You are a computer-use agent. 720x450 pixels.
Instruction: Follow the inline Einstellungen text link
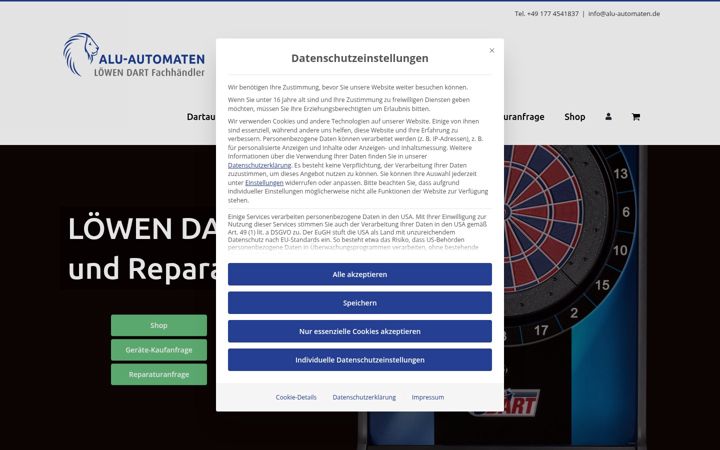(x=264, y=183)
